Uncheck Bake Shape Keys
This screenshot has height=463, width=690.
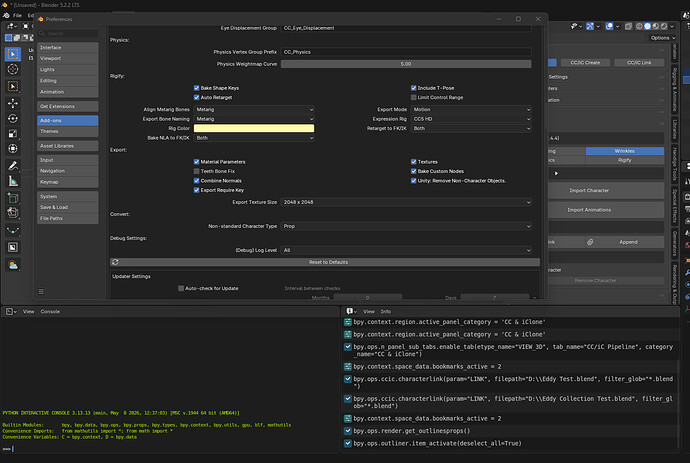click(x=196, y=88)
